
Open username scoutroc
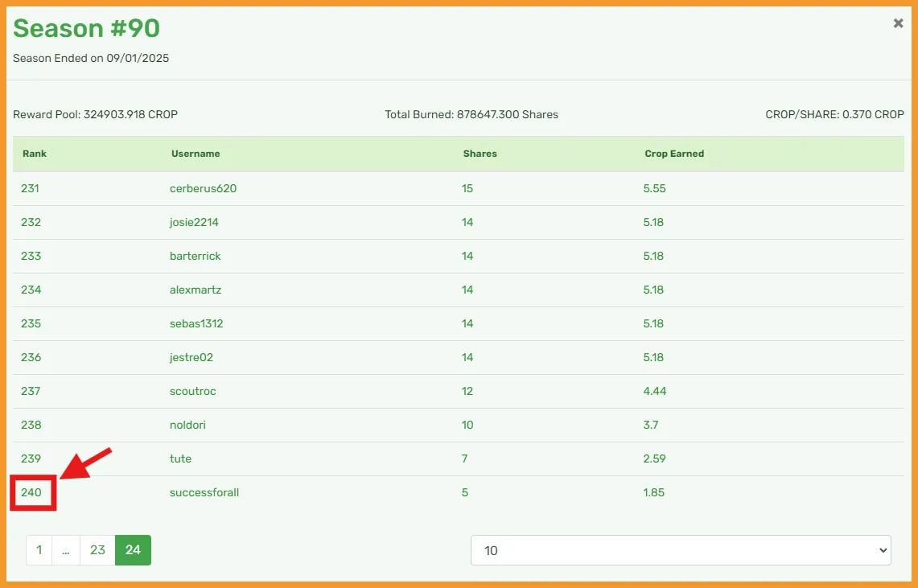coord(192,391)
